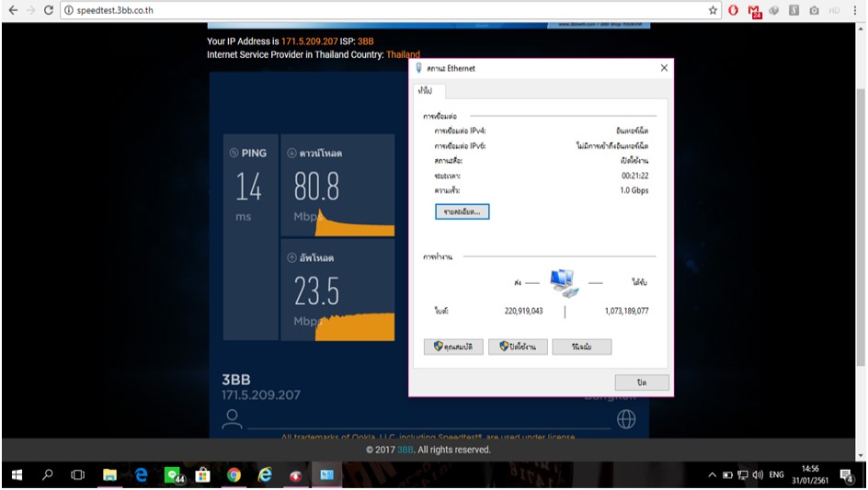This screenshot has height=490, width=868.
Task: Click the Disable button with shield icon
Action: (518, 347)
